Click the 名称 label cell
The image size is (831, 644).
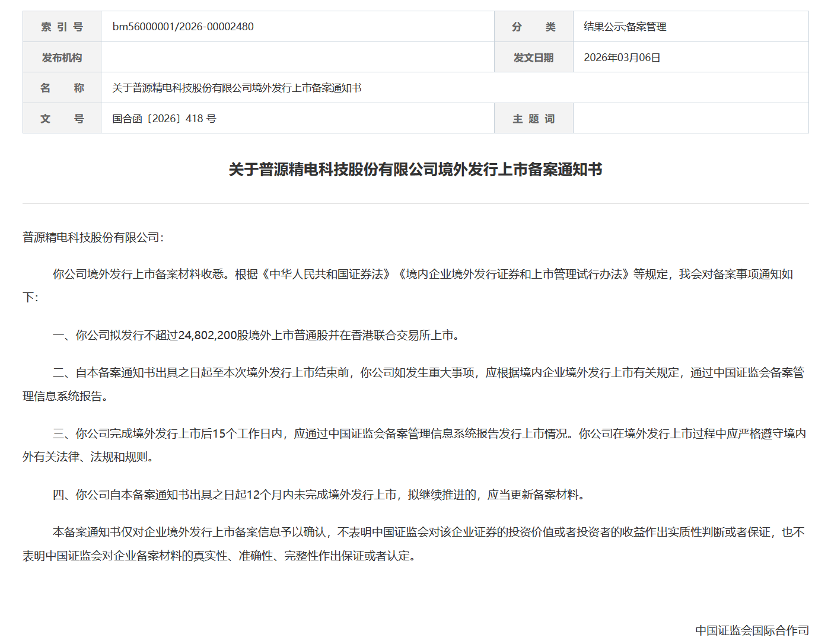(62, 88)
